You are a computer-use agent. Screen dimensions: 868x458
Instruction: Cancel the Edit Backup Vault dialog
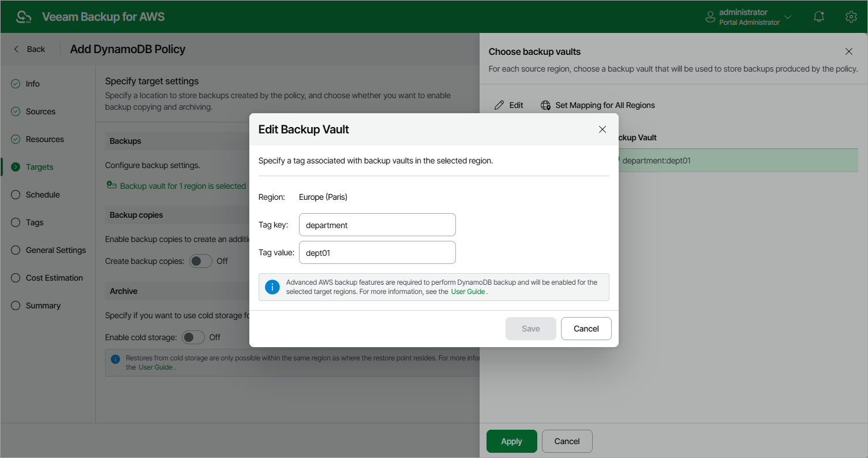click(586, 329)
